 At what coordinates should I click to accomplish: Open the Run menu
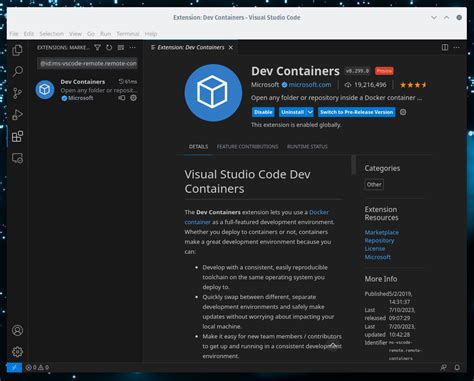pyautogui.click(x=105, y=34)
